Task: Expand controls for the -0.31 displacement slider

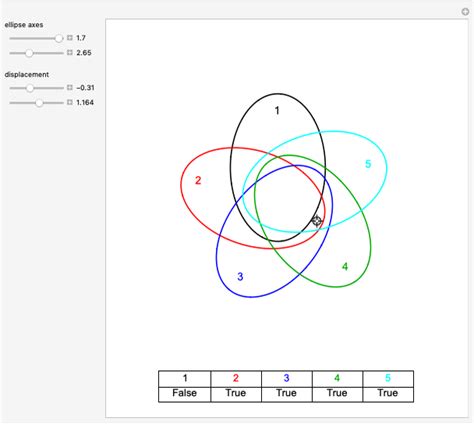Action: coord(70,88)
